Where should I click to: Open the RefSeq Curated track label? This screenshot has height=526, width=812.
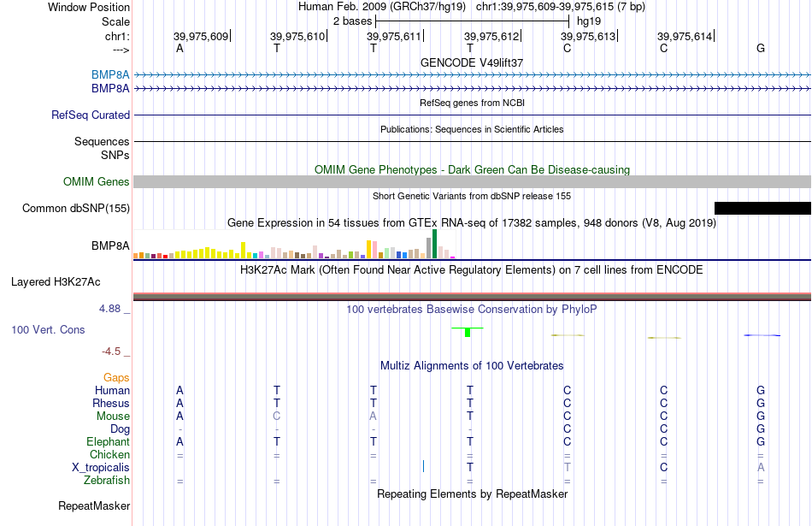tap(91, 115)
